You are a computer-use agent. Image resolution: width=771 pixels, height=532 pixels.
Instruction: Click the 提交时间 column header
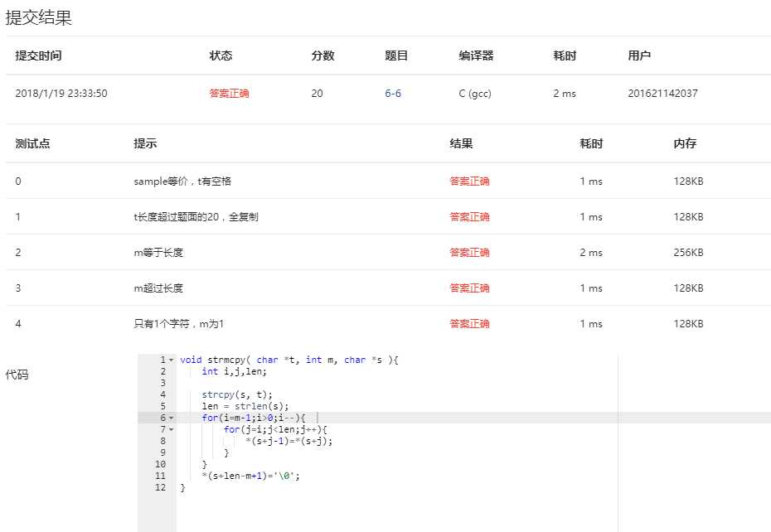coord(38,56)
